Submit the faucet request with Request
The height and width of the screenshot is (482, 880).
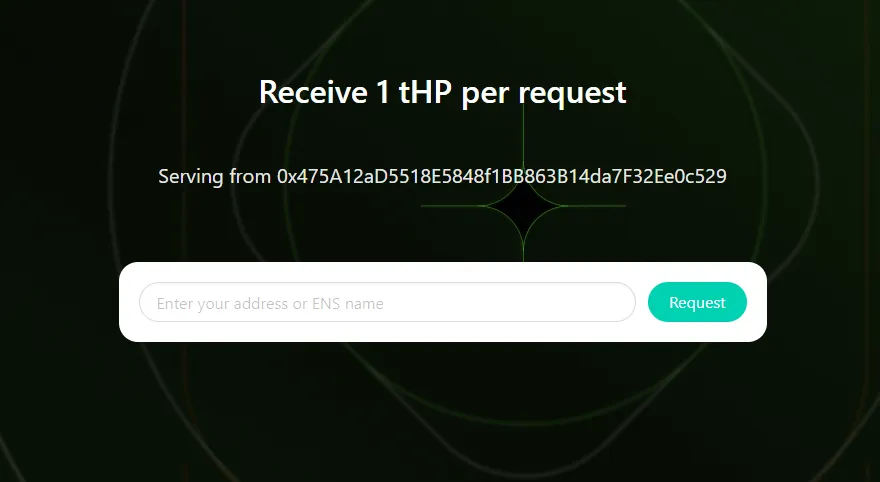[697, 302]
